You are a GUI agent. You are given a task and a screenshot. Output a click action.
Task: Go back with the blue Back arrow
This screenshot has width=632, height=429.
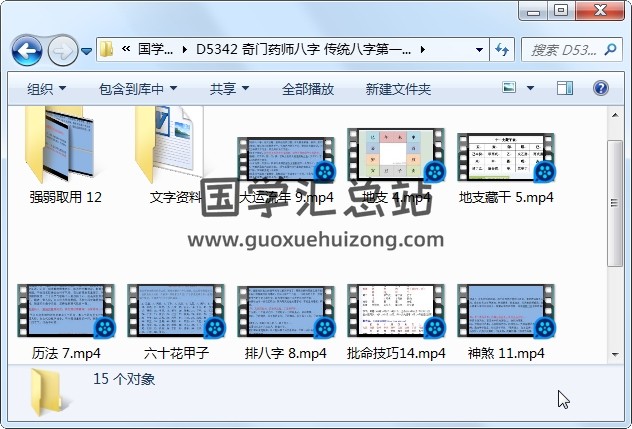coord(27,51)
